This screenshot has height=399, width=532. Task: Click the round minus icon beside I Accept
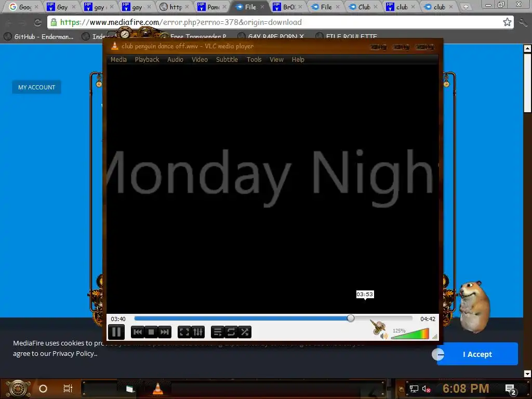(438, 354)
